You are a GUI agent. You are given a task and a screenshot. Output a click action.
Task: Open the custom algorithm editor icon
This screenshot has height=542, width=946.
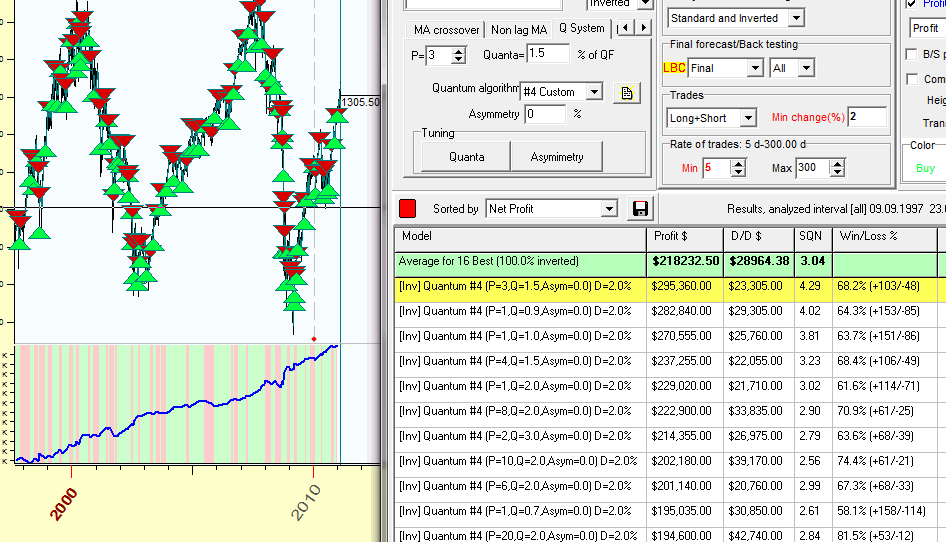pos(626,92)
